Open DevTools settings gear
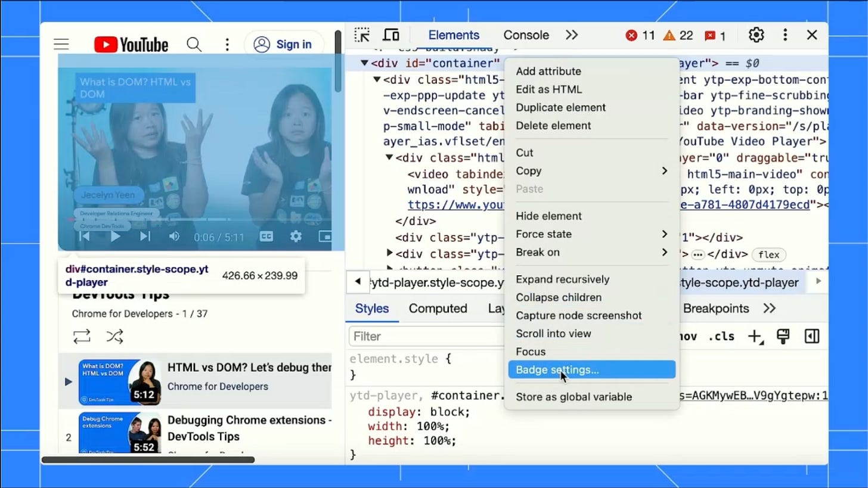This screenshot has height=488, width=868. pyautogui.click(x=756, y=35)
